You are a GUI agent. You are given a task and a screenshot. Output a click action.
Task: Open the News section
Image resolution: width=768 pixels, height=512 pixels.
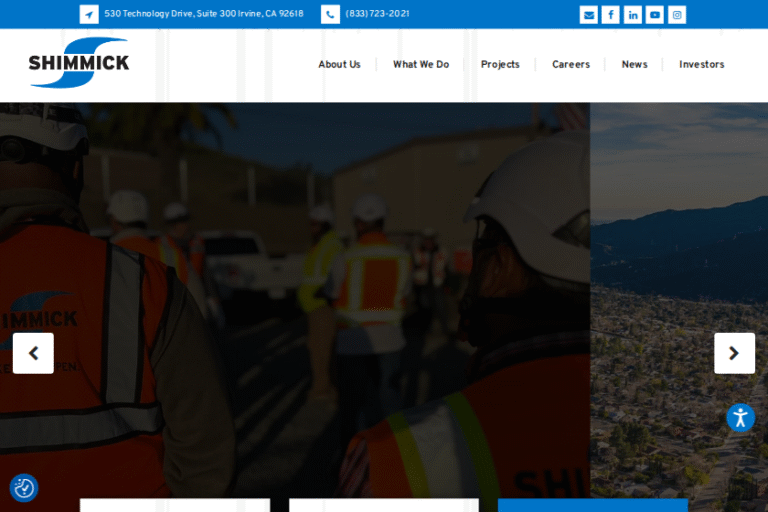pyautogui.click(x=634, y=64)
